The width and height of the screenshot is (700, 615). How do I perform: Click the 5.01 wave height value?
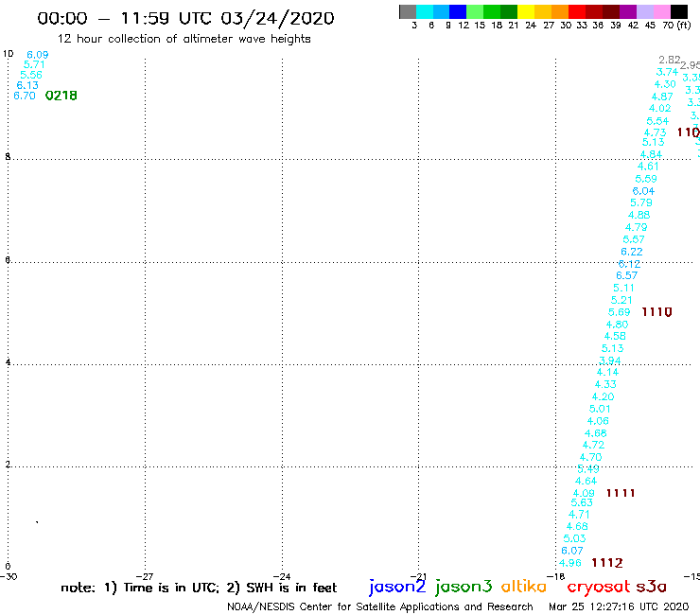600,409
